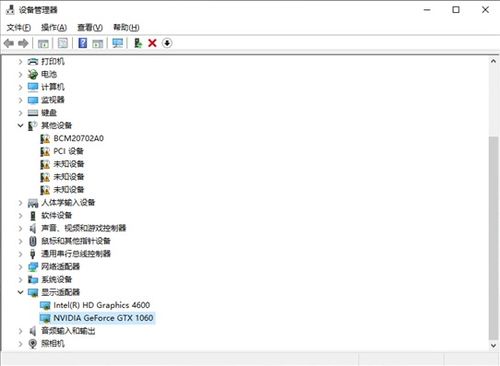Open the 文件(F) menu
500x366 pixels.
tap(19, 27)
